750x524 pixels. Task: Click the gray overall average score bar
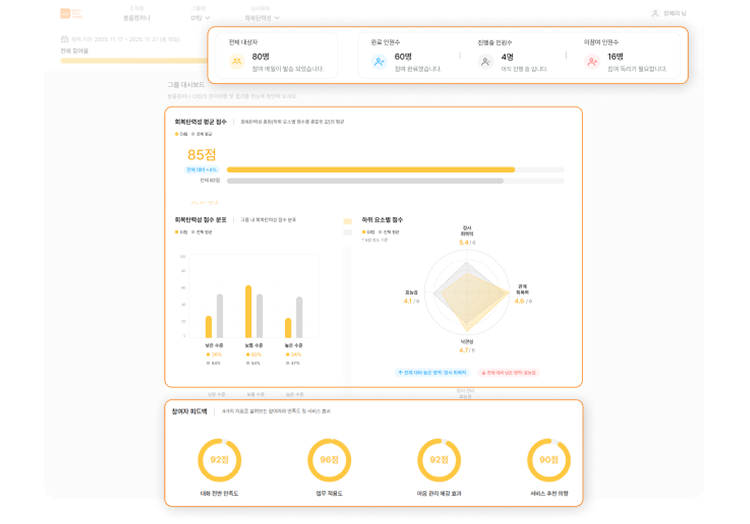pos(365,181)
